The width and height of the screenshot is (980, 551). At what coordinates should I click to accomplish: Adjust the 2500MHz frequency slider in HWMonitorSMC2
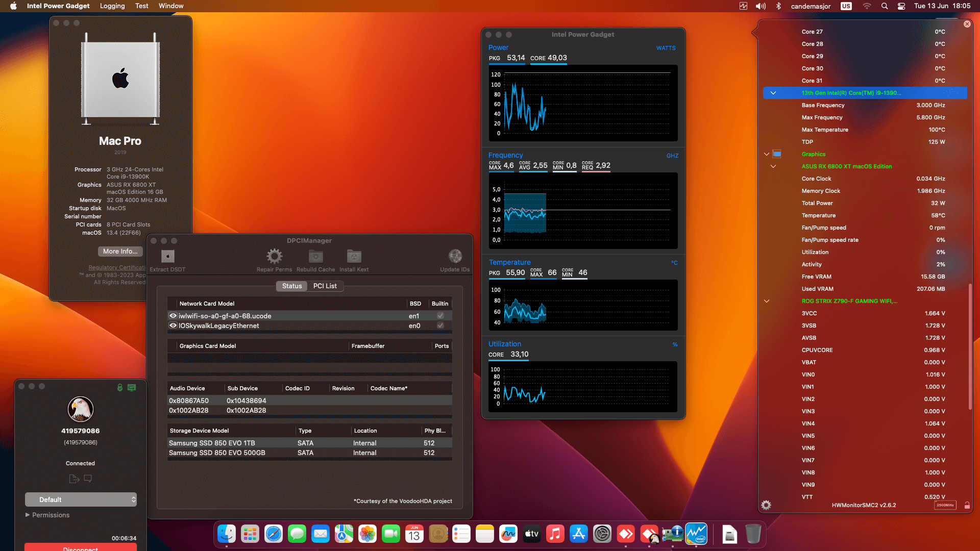coord(945,505)
